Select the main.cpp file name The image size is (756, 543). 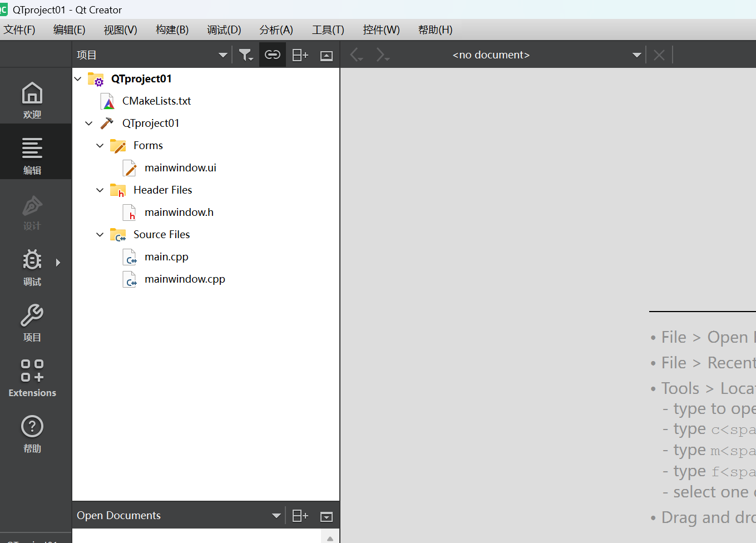pos(166,257)
